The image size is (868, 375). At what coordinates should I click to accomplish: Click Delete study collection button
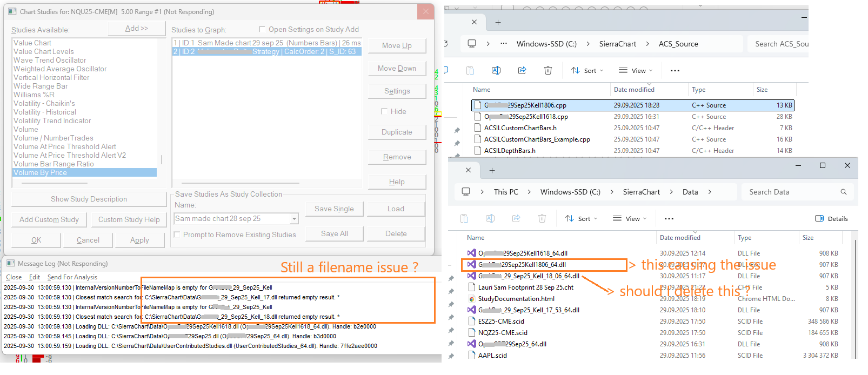(396, 233)
